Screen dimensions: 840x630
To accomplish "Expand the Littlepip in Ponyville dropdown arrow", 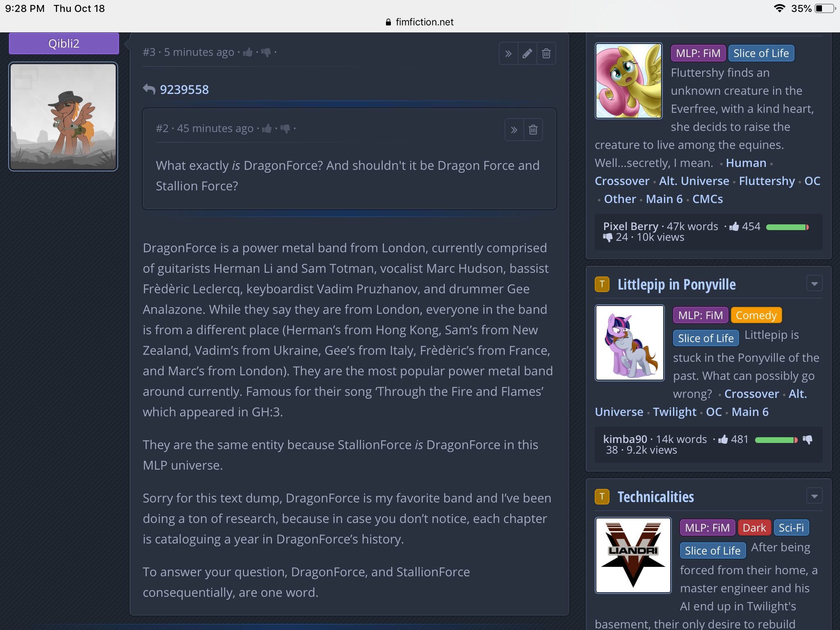I will click(x=814, y=283).
